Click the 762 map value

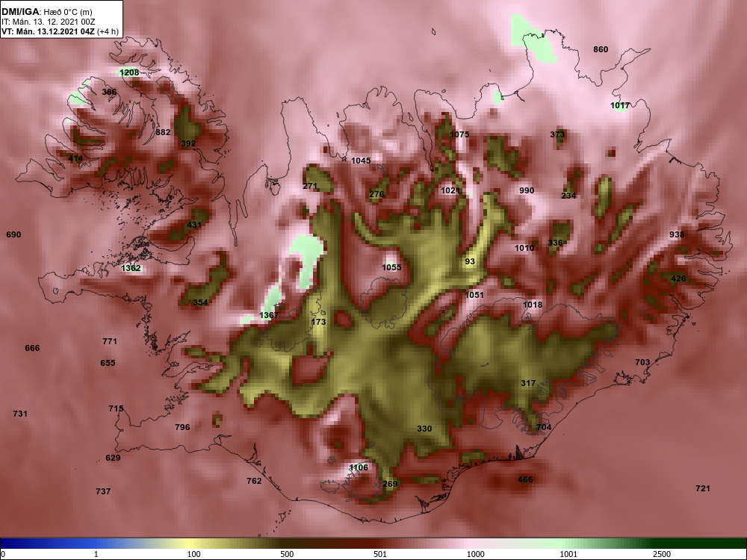254,481
